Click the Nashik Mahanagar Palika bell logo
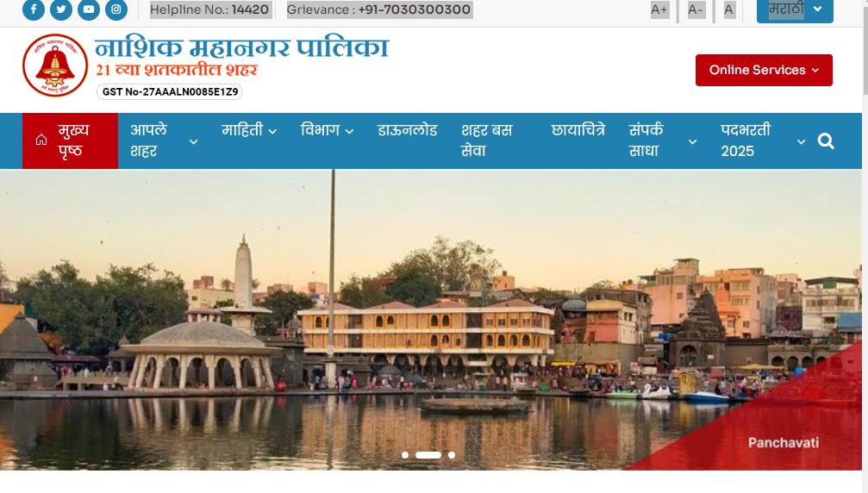Screen dimensions: 868x493 click(55, 66)
